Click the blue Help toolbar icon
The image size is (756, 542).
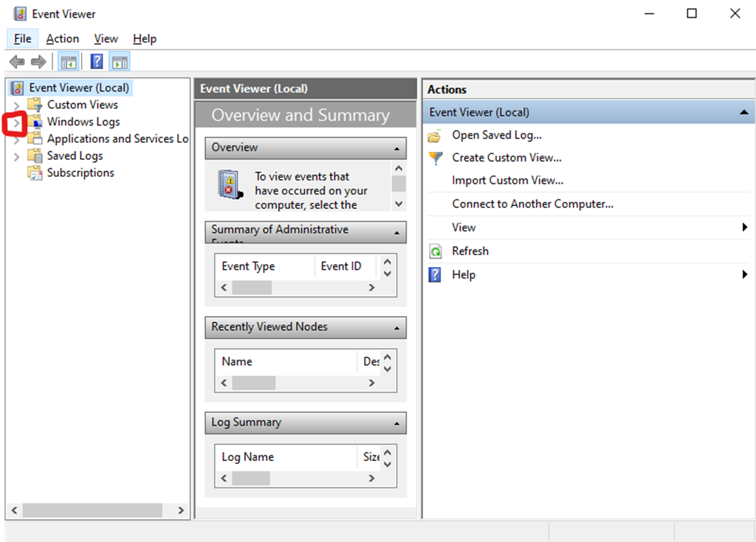click(x=97, y=62)
